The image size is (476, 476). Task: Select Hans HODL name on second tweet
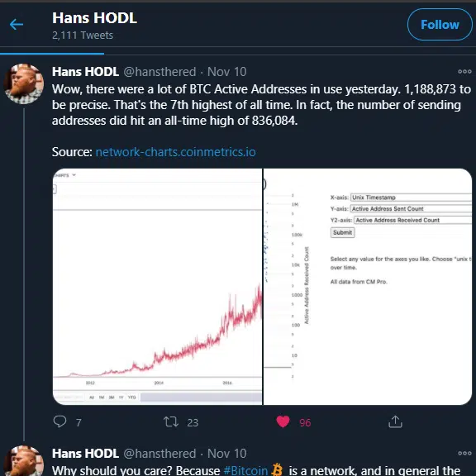pos(85,454)
